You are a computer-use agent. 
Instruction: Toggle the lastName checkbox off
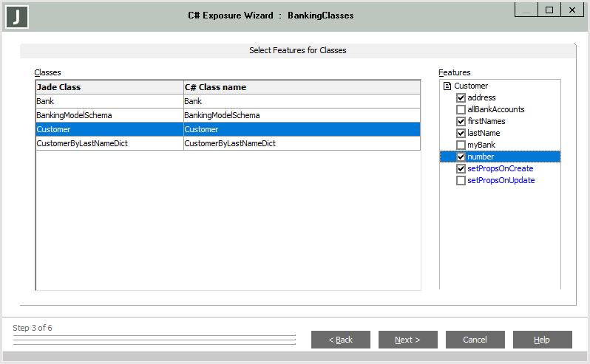pyautogui.click(x=461, y=133)
